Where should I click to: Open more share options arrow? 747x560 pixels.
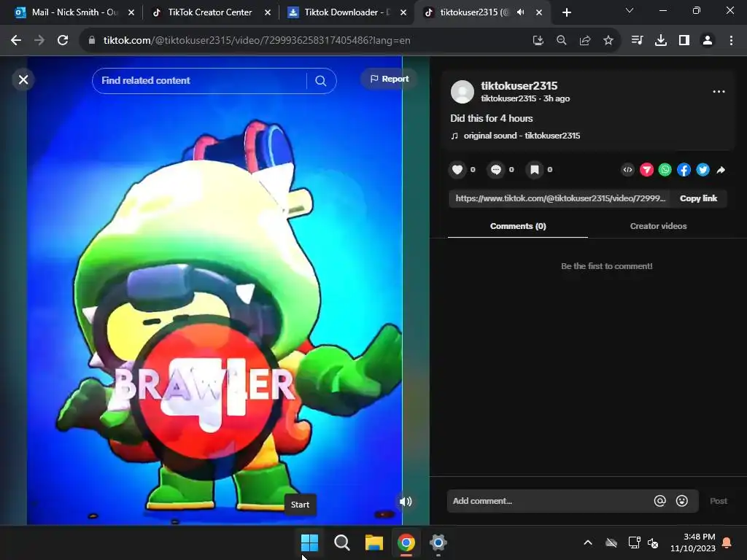[721, 169]
